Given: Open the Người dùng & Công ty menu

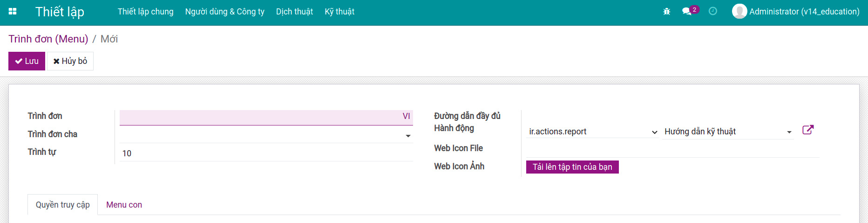Looking at the screenshot, I should [x=224, y=12].
